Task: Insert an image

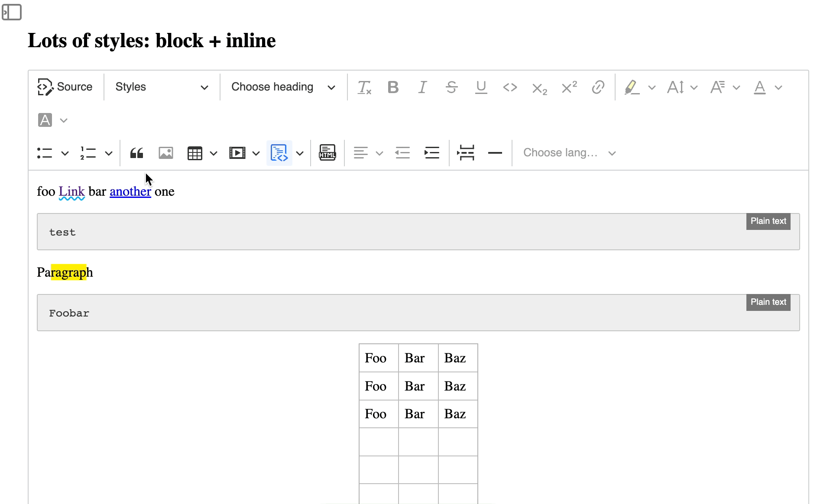Action: tap(165, 152)
